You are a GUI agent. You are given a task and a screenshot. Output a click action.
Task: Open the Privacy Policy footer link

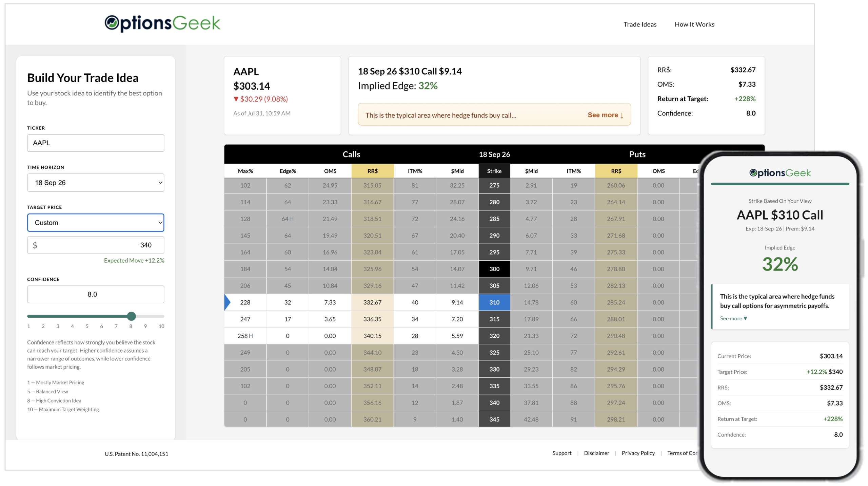[638, 453]
